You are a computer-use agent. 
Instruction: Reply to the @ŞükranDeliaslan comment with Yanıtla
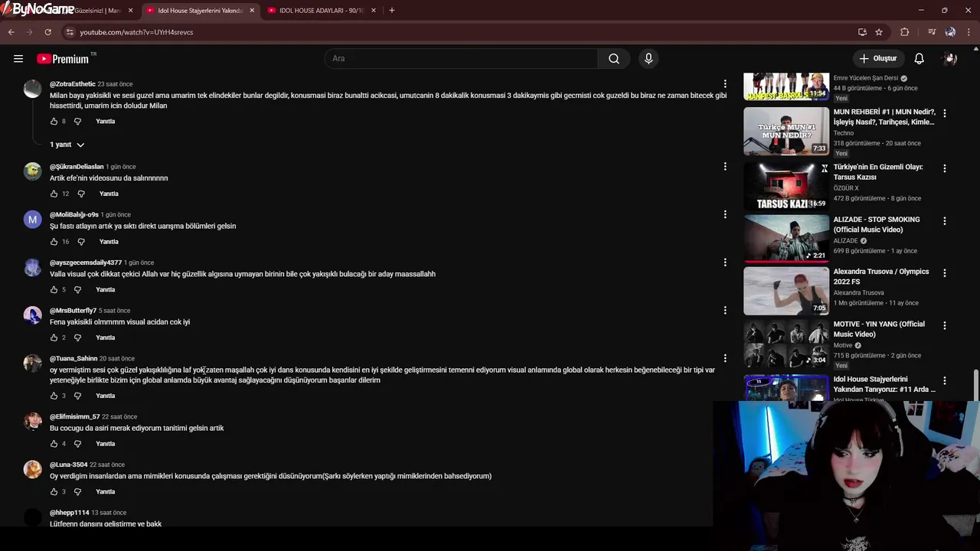(x=109, y=194)
